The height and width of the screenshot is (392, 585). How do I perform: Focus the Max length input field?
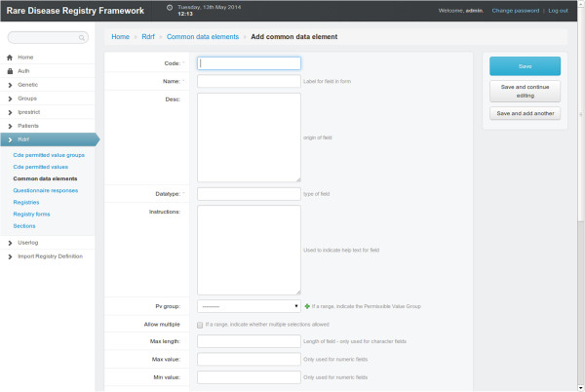point(249,341)
